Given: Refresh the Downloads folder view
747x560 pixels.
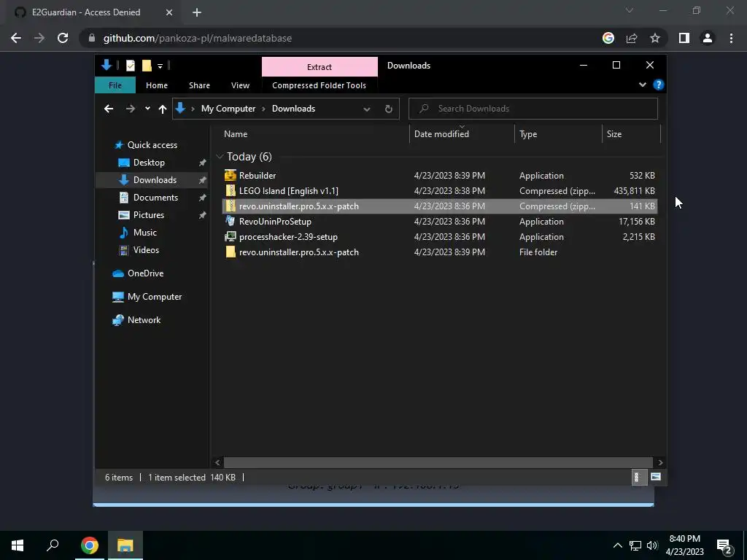Looking at the screenshot, I should click(388, 109).
